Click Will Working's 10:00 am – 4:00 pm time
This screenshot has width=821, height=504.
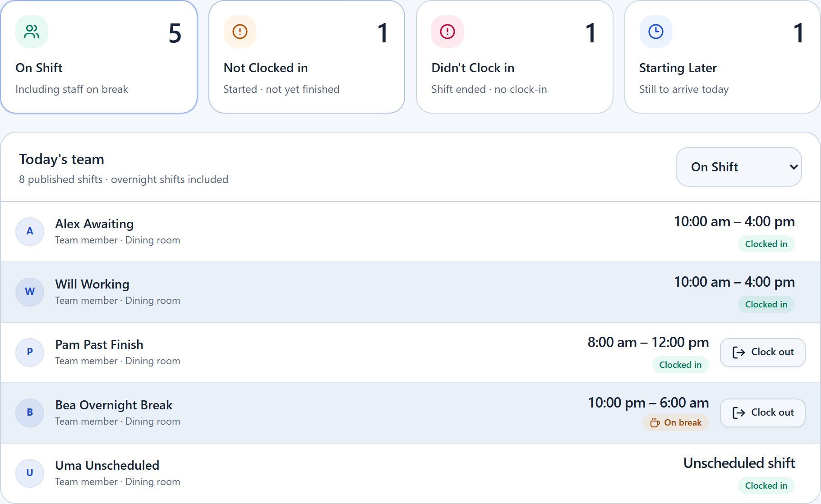pyautogui.click(x=734, y=282)
